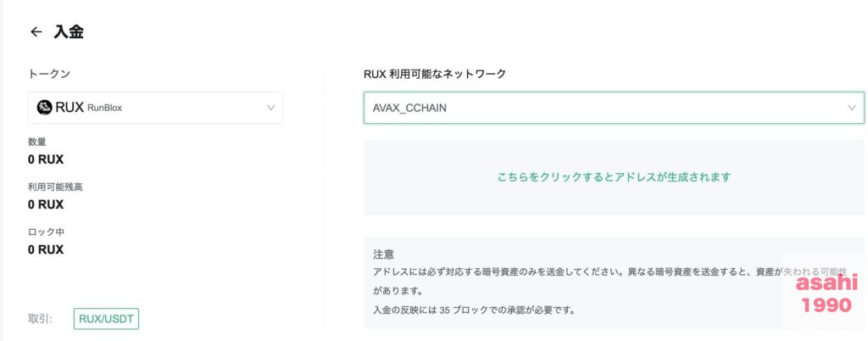This screenshot has height=341, width=868.
Task: Click the 入金 page title
Action: coord(69,32)
